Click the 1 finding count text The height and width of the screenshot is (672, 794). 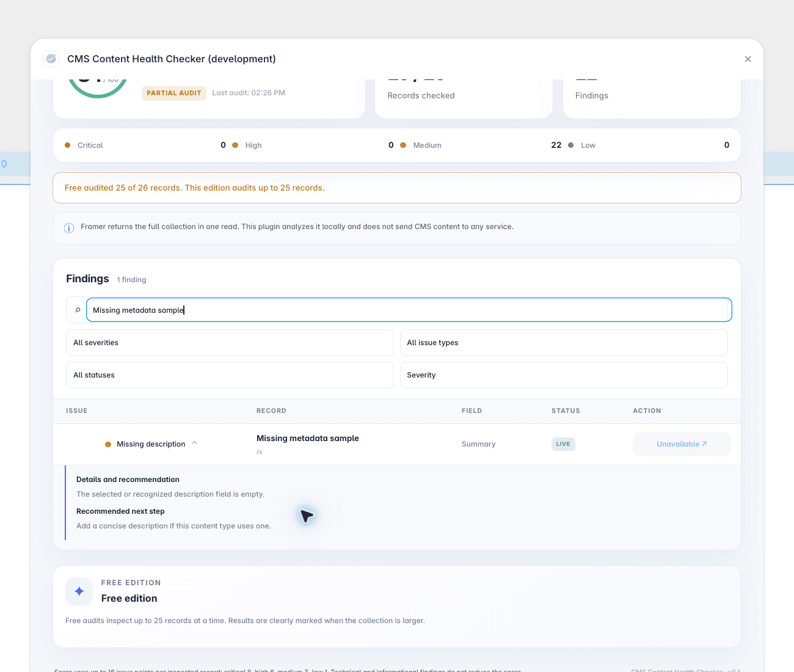click(x=131, y=280)
